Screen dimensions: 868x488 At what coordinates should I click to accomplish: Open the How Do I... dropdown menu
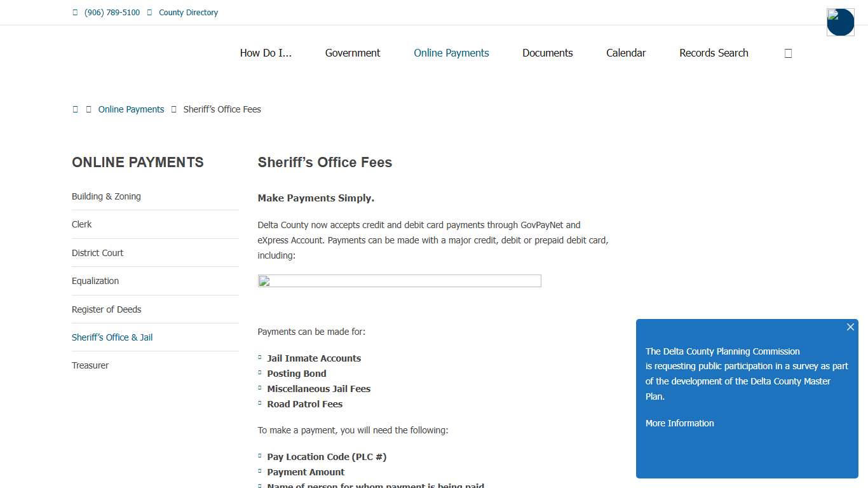pyautogui.click(x=266, y=53)
